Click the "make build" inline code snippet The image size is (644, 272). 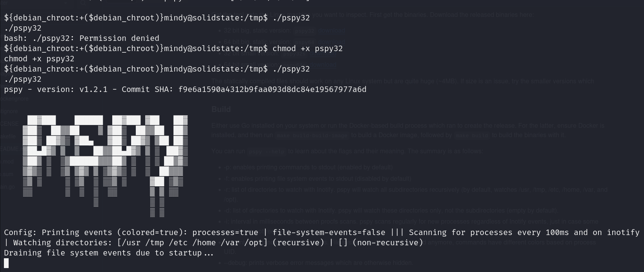(471, 136)
